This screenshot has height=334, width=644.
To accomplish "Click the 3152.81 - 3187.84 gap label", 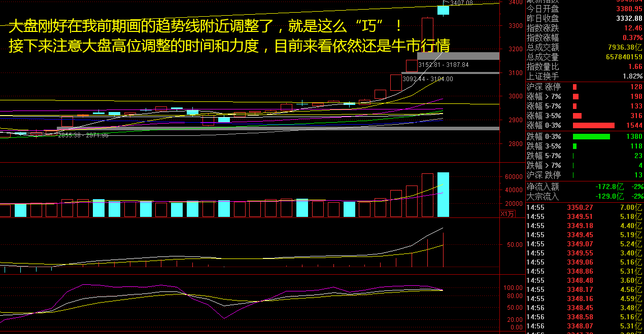I will (443, 65).
